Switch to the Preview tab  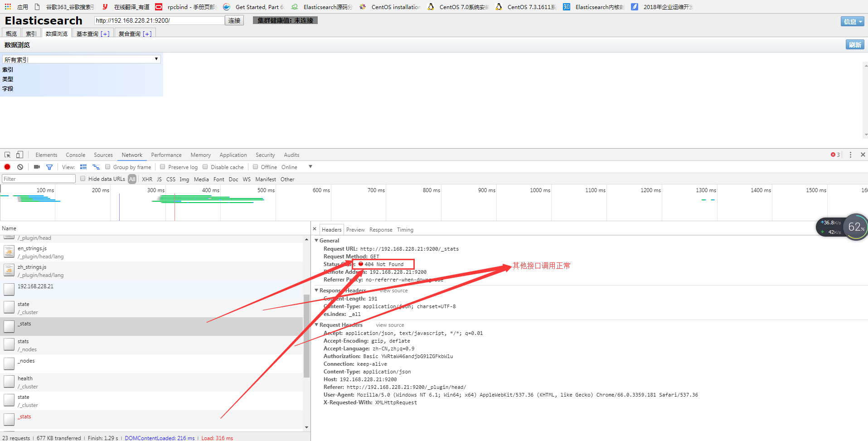point(355,230)
